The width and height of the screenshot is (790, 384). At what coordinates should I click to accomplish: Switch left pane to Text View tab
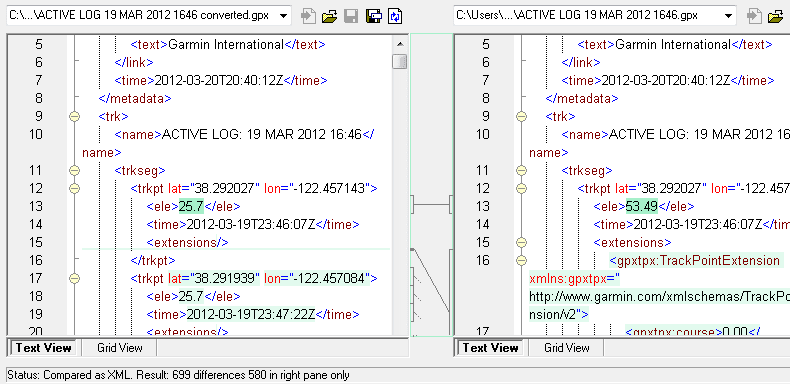(43, 348)
